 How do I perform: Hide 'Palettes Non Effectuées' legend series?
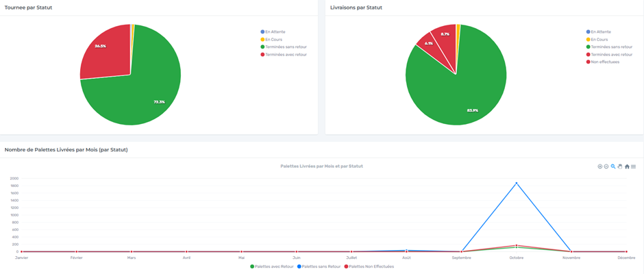[371, 266]
